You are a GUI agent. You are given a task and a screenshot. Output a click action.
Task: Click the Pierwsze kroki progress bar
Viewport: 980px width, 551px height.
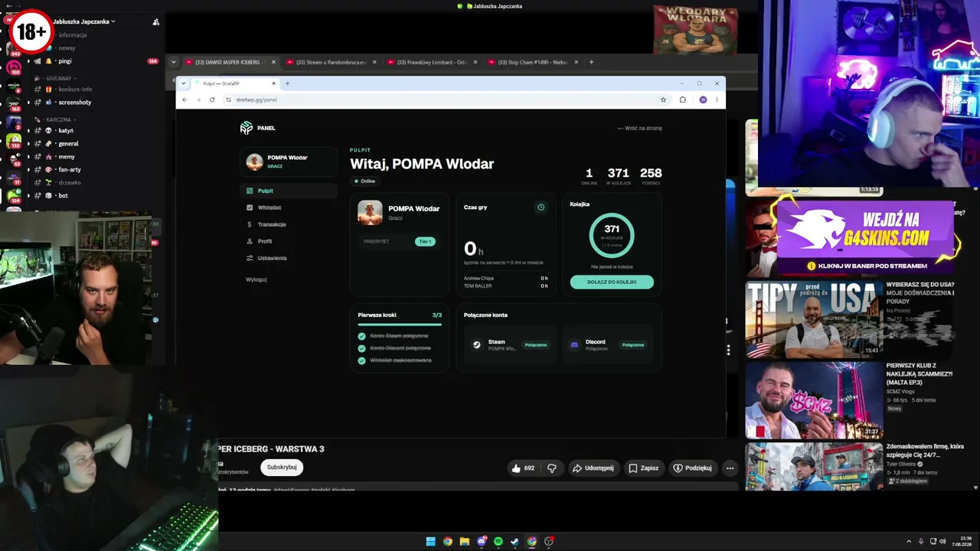(400, 324)
